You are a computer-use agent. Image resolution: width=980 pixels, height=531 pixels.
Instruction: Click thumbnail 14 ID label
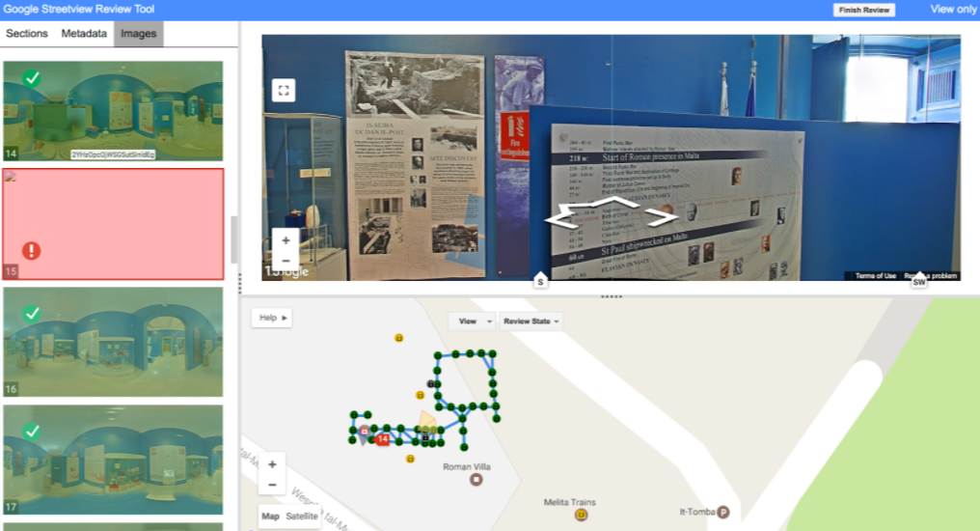pyautogui.click(x=113, y=154)
